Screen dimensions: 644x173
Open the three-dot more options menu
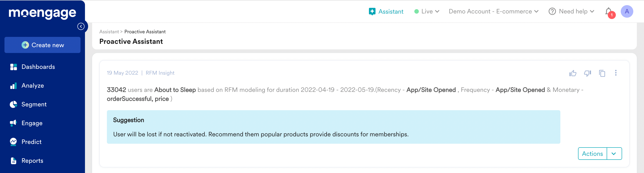coord(616,73)
